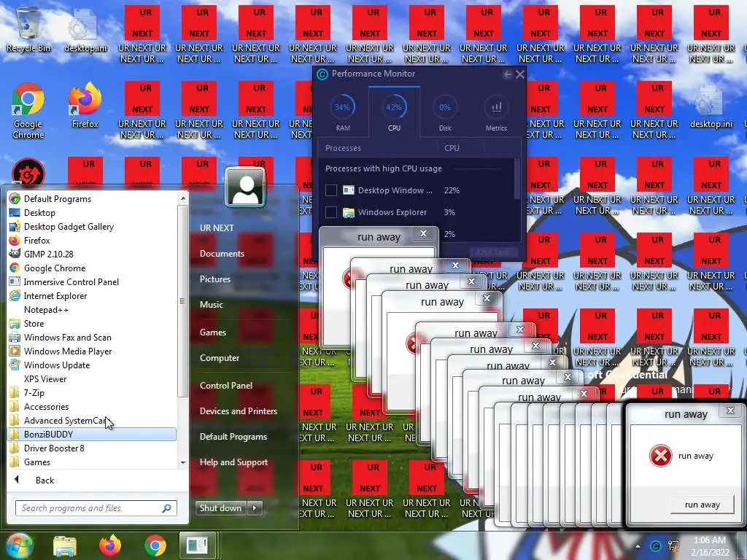This screenshot has height=560, width=747.
Task: Click the clock showing 1:06 AM
Action: point(709,540)
